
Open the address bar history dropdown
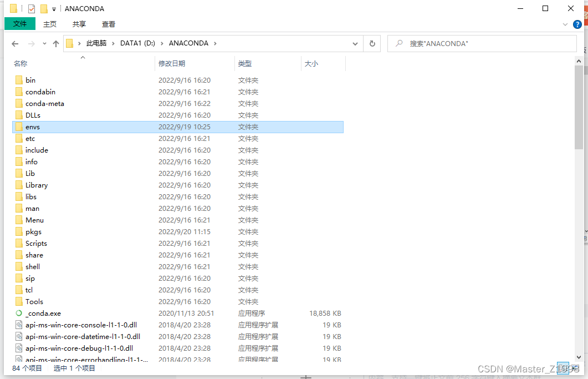(x=355, y=43)
